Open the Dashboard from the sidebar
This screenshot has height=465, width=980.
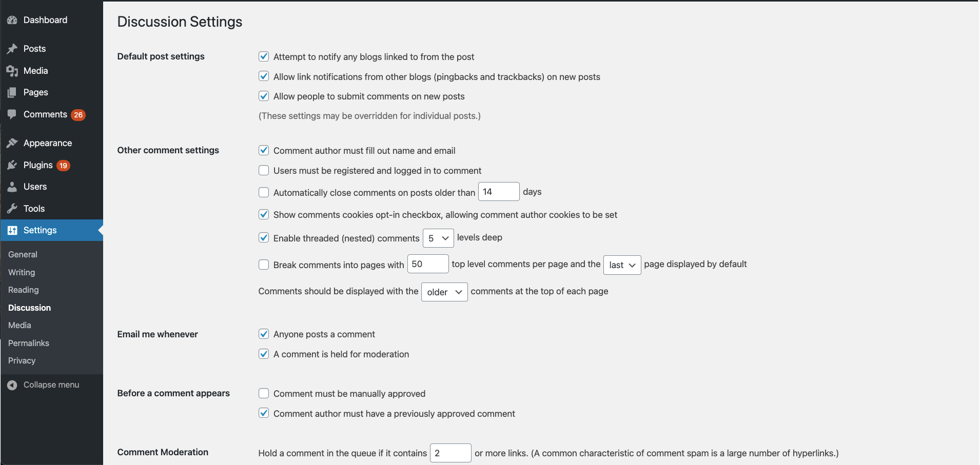13,20
